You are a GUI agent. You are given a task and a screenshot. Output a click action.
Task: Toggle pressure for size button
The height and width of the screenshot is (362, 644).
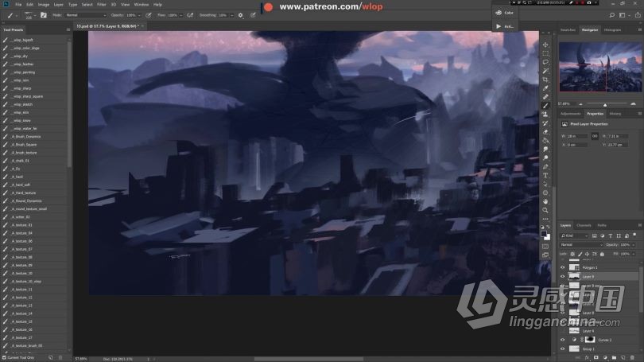pyautogui.click(x=253, y=15)
